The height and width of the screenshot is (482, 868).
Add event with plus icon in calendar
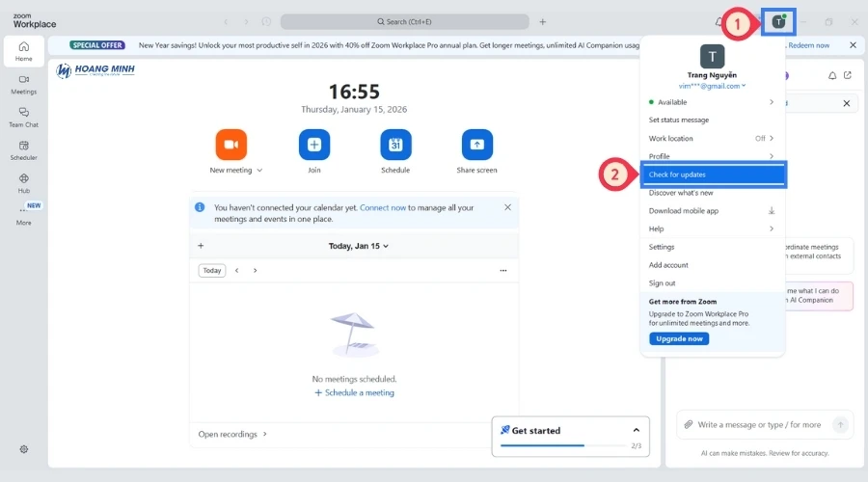[201, 246]
